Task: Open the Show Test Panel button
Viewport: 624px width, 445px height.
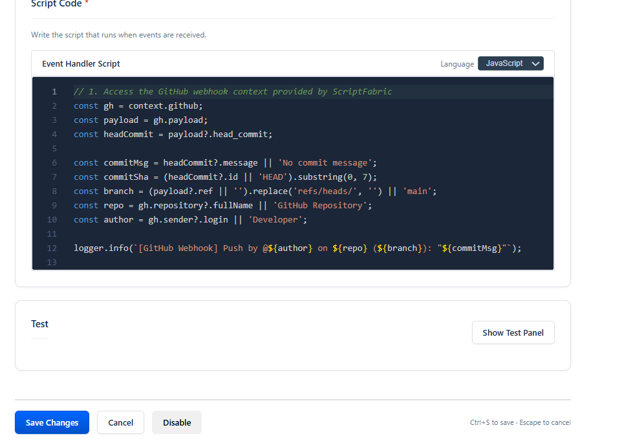Action: 513,333
